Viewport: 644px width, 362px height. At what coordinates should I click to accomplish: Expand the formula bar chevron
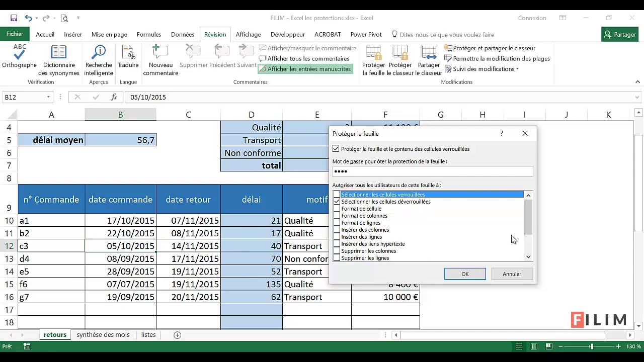[638, 97]
